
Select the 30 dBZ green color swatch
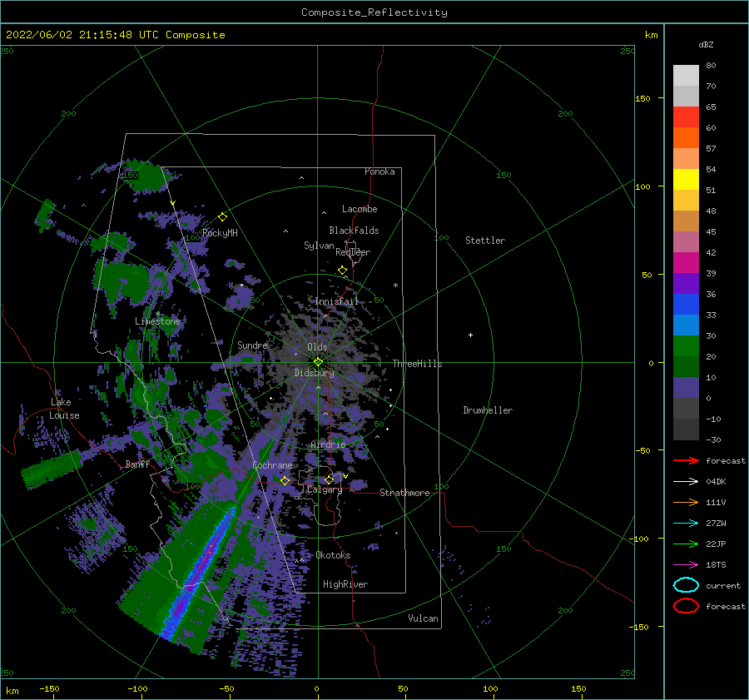tap(686, 346)
